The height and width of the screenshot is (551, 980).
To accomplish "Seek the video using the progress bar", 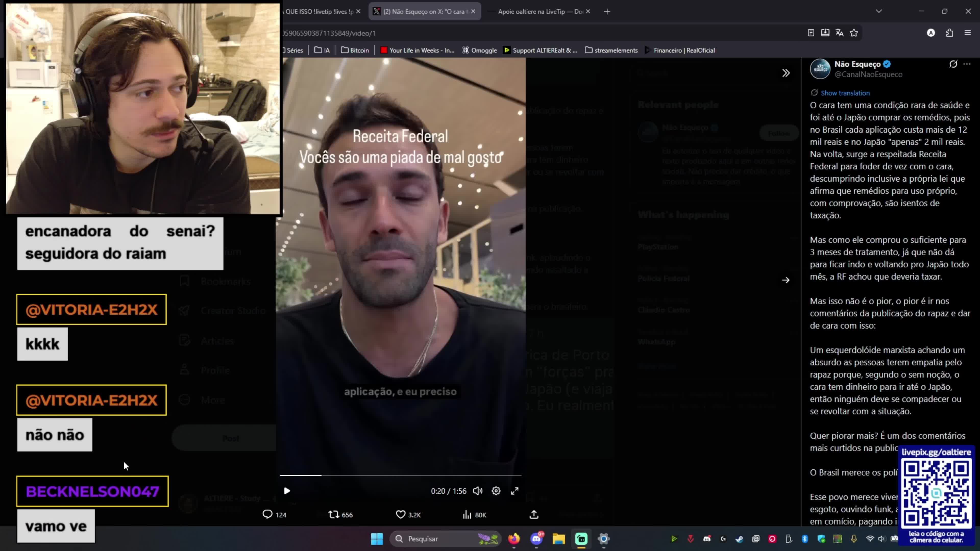I will (x=400, y=475).
